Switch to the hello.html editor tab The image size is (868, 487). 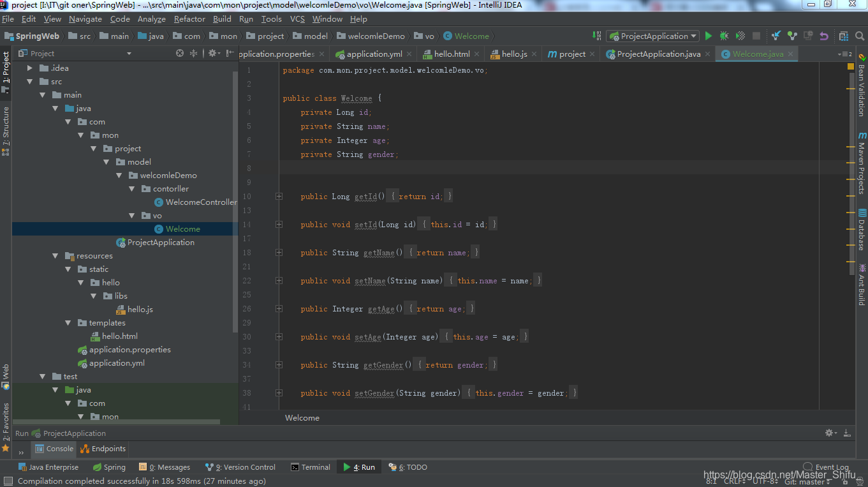click(452, 54)
